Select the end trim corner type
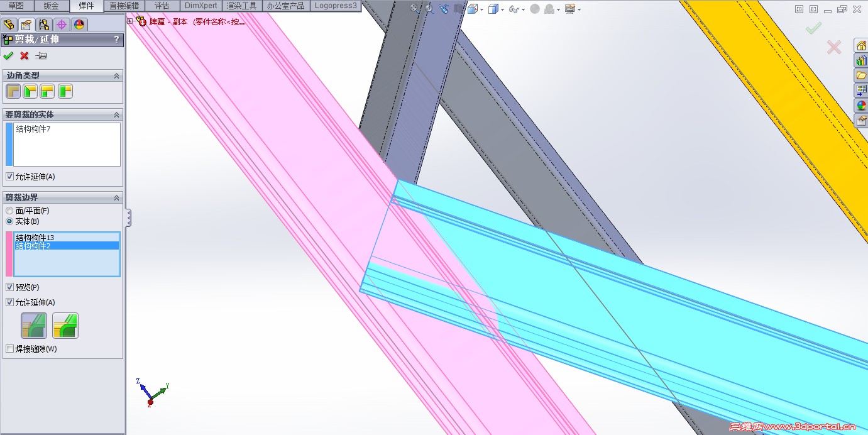This screenshot has width=868, height=435. (13, 92)
